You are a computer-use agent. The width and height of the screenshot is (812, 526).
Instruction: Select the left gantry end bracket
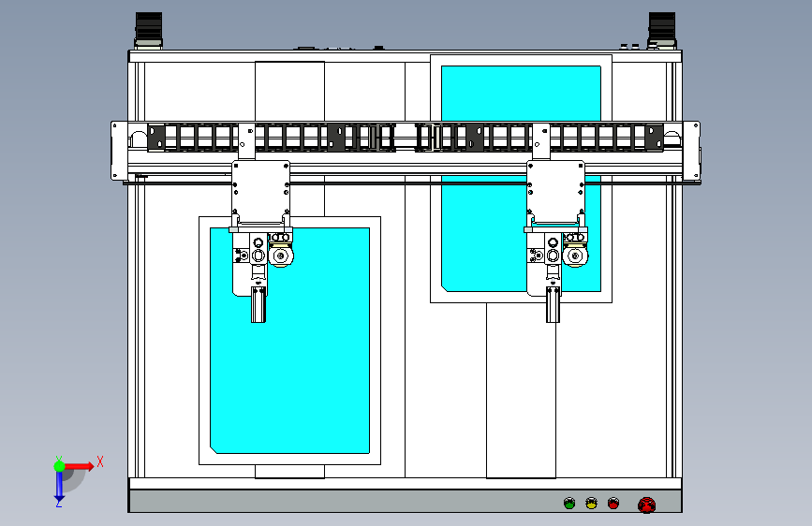(x=120, y=151)
